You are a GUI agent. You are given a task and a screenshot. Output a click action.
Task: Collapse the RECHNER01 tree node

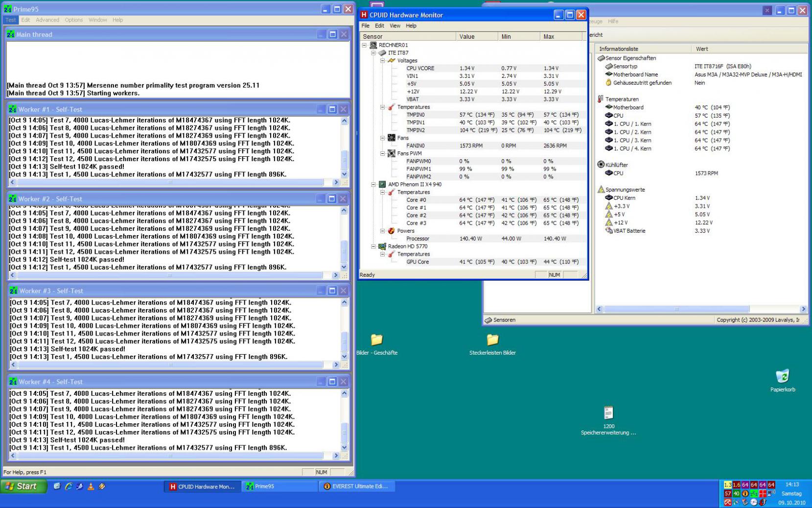[364, 45]
